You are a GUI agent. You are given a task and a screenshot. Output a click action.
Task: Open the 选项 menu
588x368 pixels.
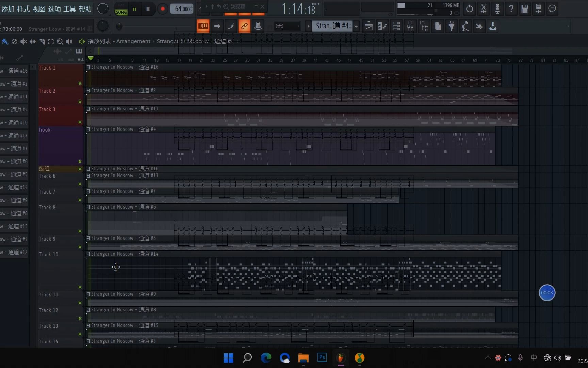[54, 9]
